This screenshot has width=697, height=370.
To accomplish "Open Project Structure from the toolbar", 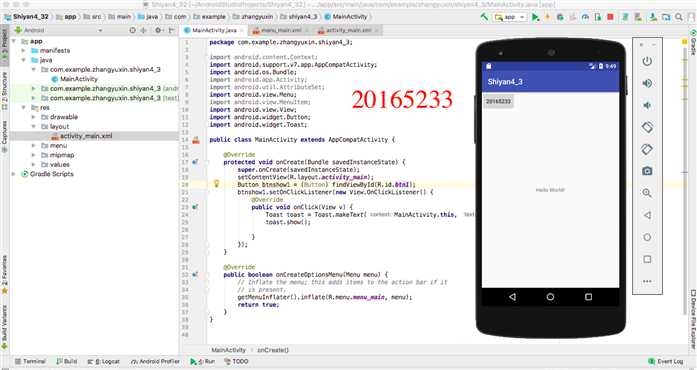I will pyautogui.click(x=666, y=17).
